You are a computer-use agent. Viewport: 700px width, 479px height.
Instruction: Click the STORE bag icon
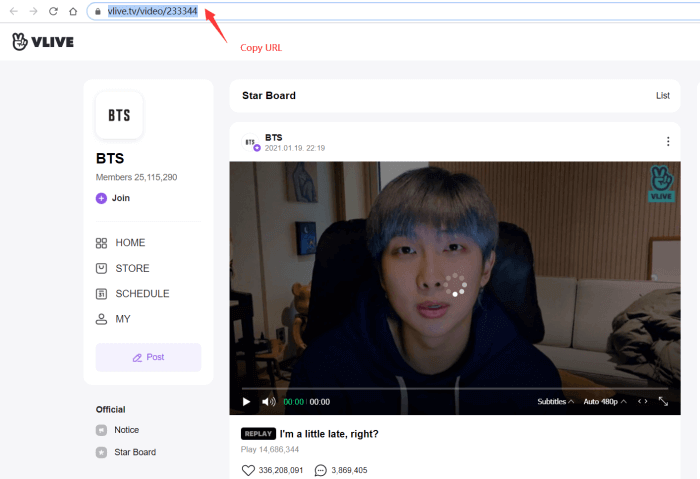[101, 268]
